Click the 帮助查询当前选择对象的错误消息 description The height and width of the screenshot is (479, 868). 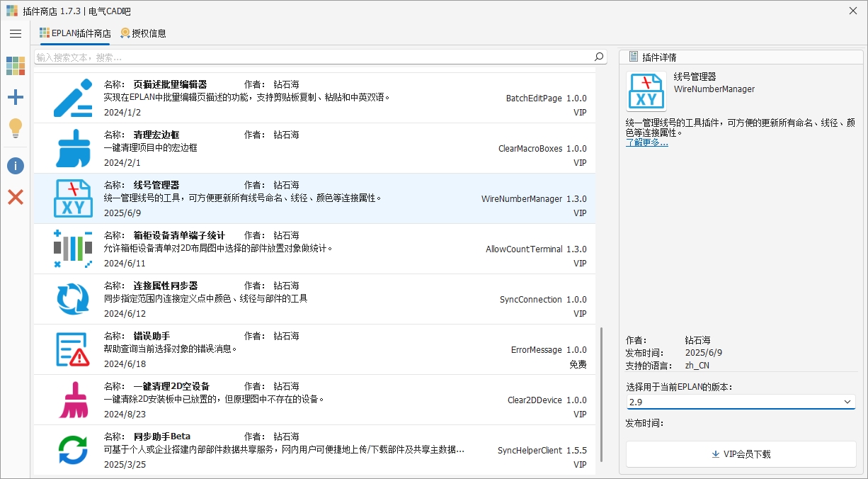[x=171, y=349]
